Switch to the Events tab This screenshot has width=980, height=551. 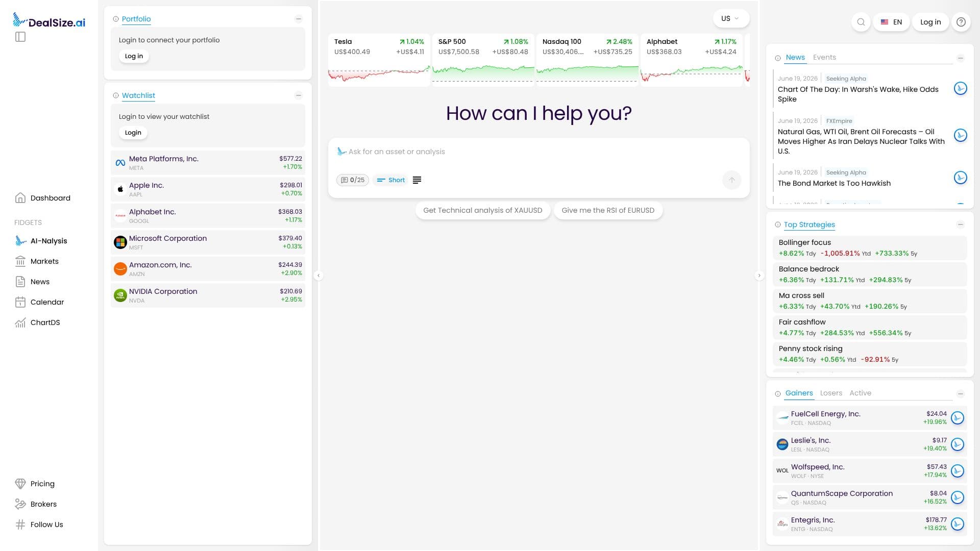pos(824,57)
